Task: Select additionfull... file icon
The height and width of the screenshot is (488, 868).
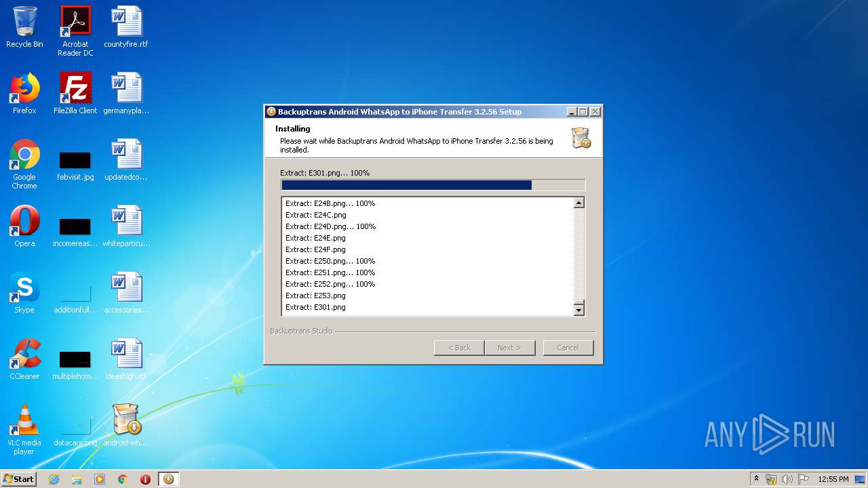Action: click(x=75, y=298)
